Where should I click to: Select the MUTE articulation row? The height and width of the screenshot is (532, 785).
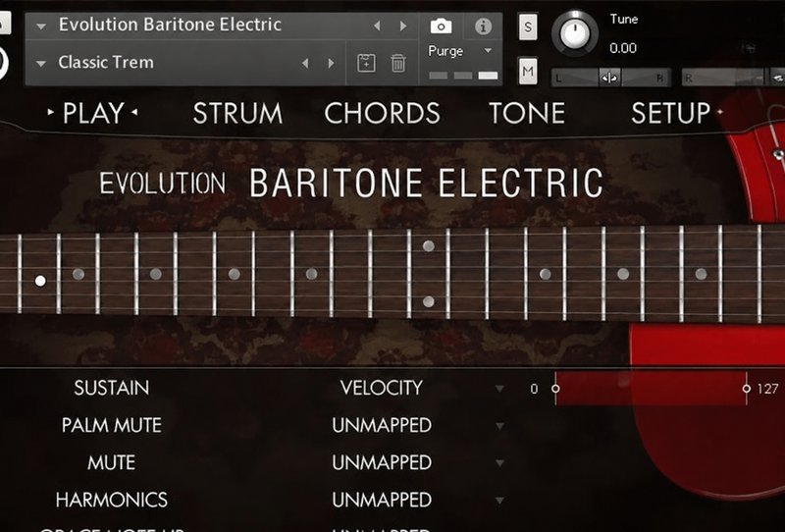coord(112,462)
